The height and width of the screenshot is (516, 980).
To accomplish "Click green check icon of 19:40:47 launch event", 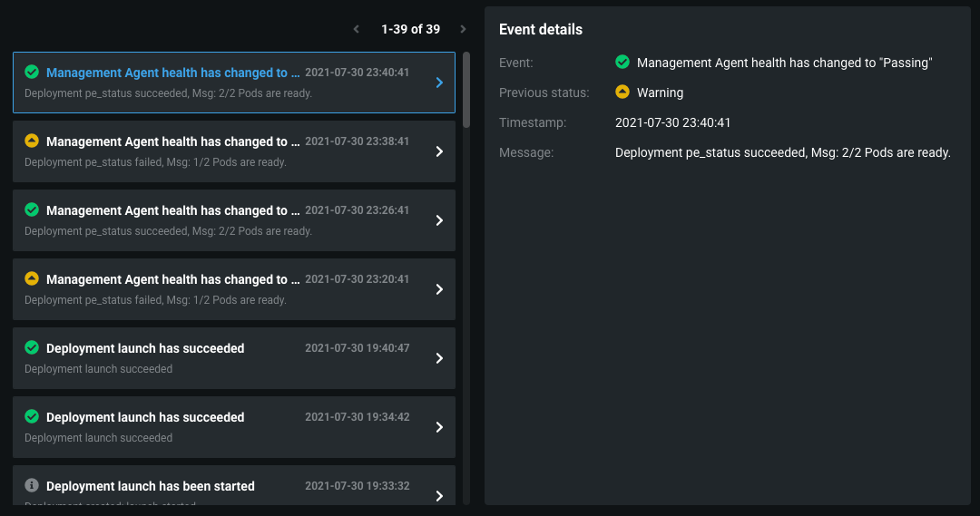I will click(x=32, y=347).
